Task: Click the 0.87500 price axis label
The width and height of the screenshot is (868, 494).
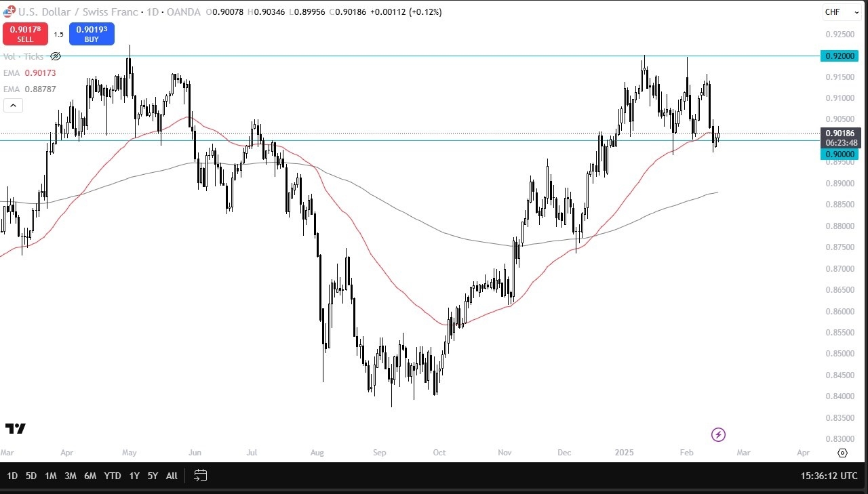Action: [x=840, y=247]
